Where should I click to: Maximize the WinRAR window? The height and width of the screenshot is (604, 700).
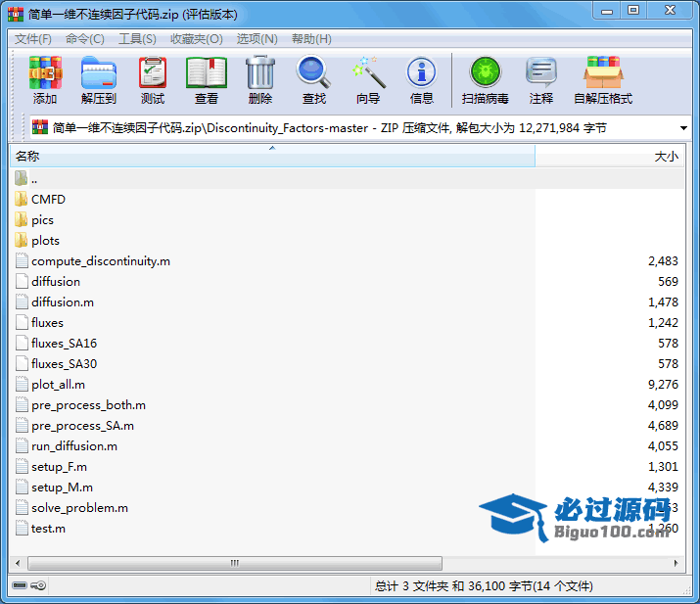pyautogui.click(x=633, y=11)
